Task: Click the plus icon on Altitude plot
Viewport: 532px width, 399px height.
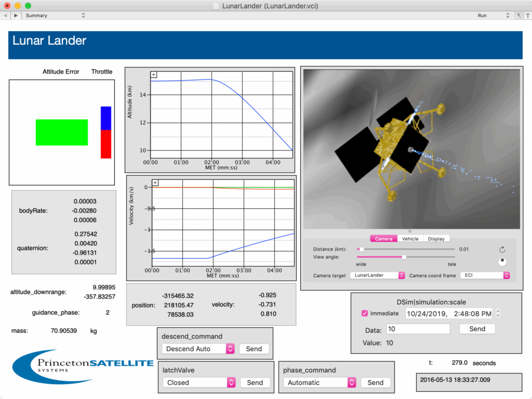Action: pos(154,75)
